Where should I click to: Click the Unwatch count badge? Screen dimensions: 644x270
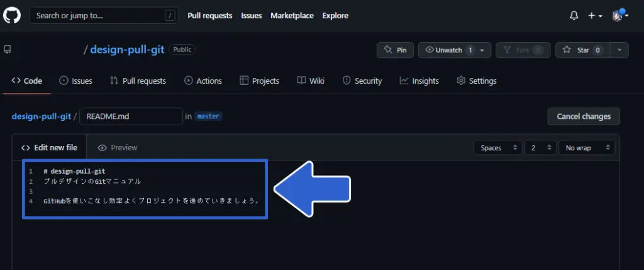(470, 50)
